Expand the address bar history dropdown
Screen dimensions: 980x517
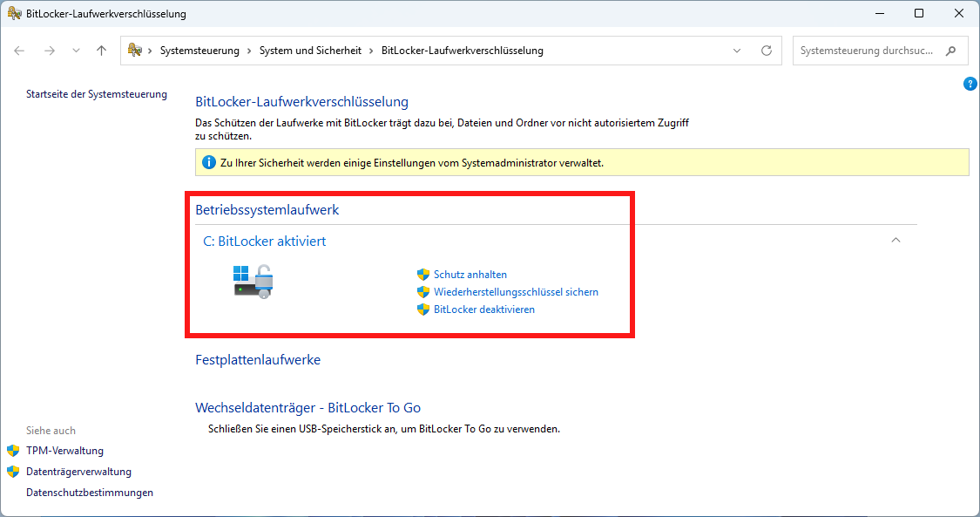coord(737,51)
